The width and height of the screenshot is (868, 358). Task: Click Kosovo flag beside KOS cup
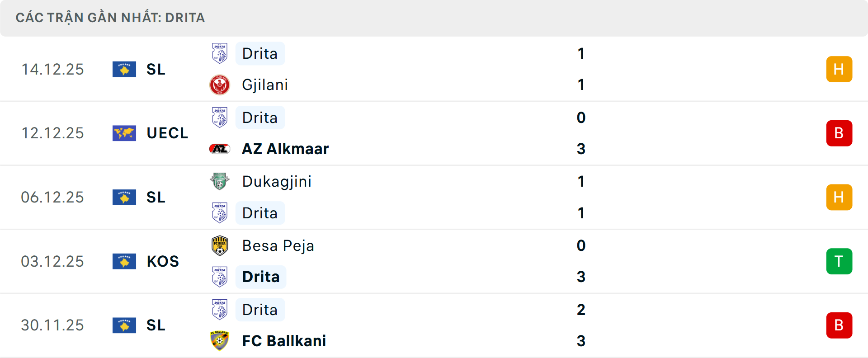[124, 261]
